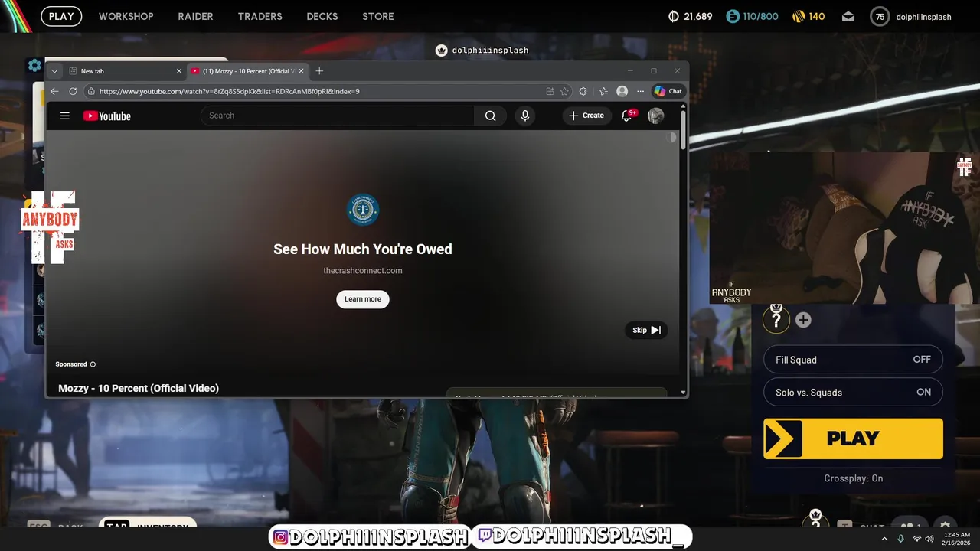
Task: Open Copilot Chat in browser
Action: point(668,91)
